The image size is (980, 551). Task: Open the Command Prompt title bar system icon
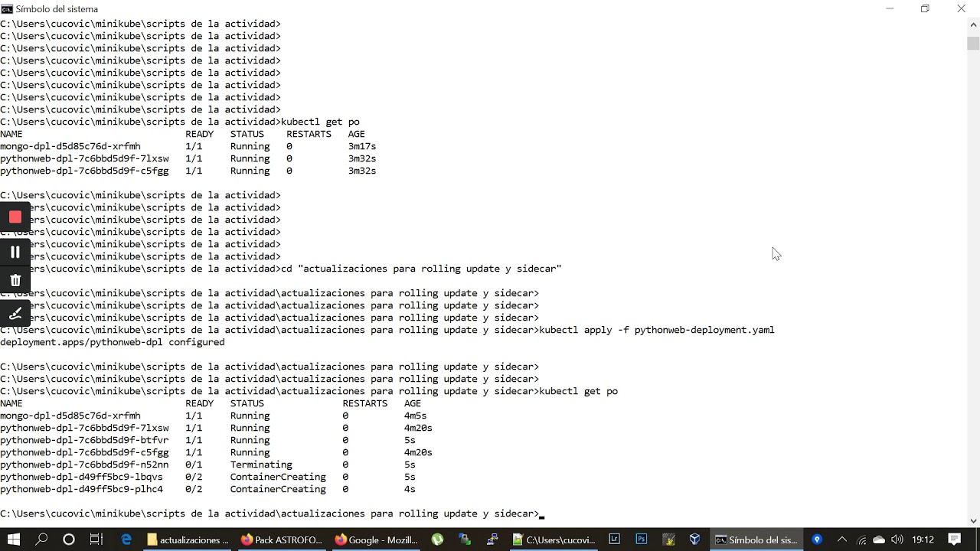point(7,8)
